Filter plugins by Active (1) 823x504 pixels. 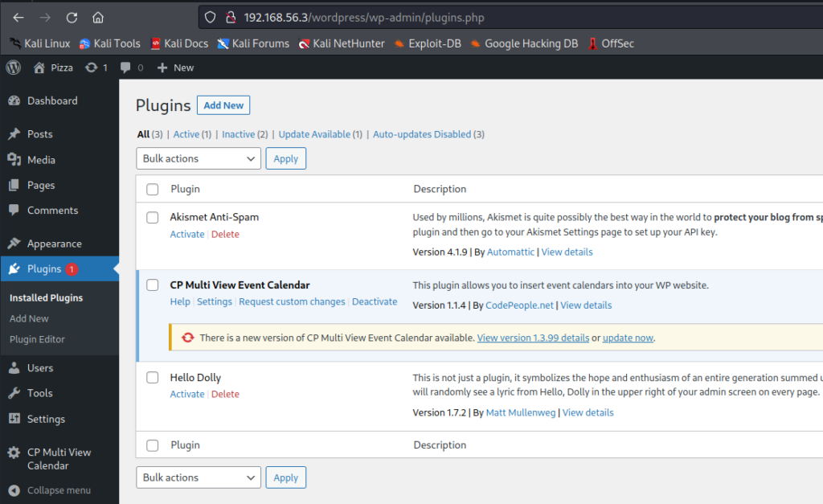pyautogui.click(x=192, y=134)
